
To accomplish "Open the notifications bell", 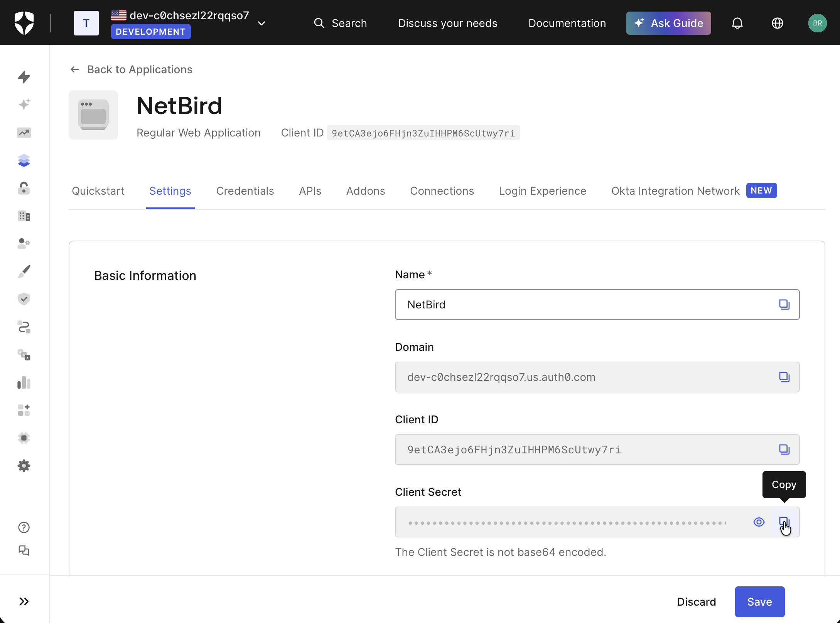I will click(x=737, y=23).
